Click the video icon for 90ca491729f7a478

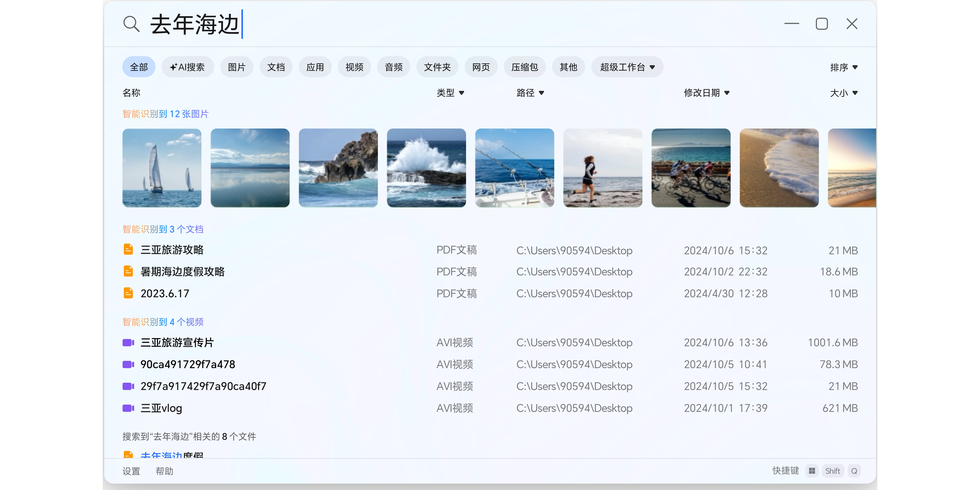[128, 364]
